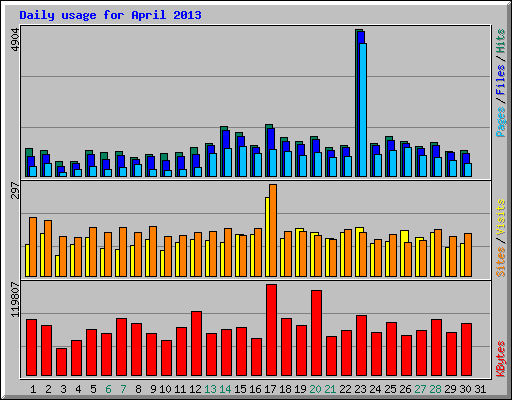
Task: Click the 297 axis value label
Action: tap(15, 190)
